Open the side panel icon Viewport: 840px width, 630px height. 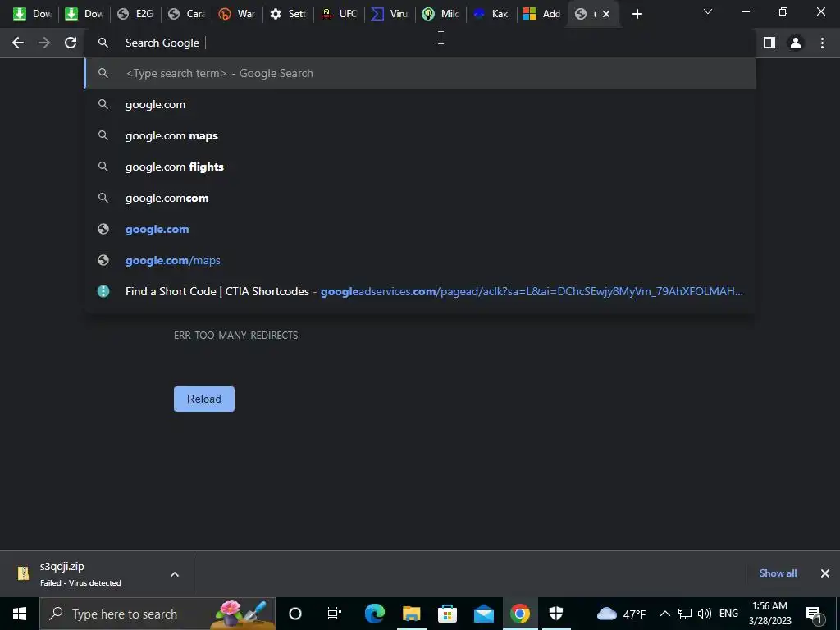tap(769, 43)
